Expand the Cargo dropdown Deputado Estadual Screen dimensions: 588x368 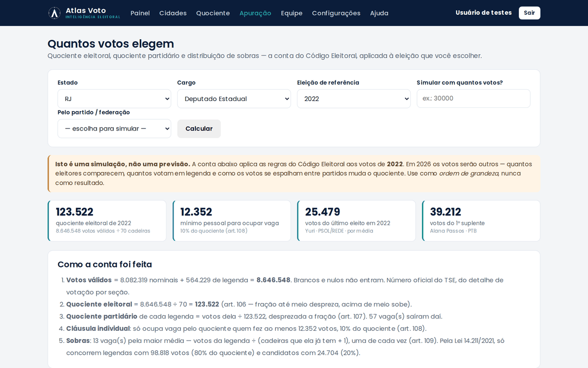click(x=234, y=99)
